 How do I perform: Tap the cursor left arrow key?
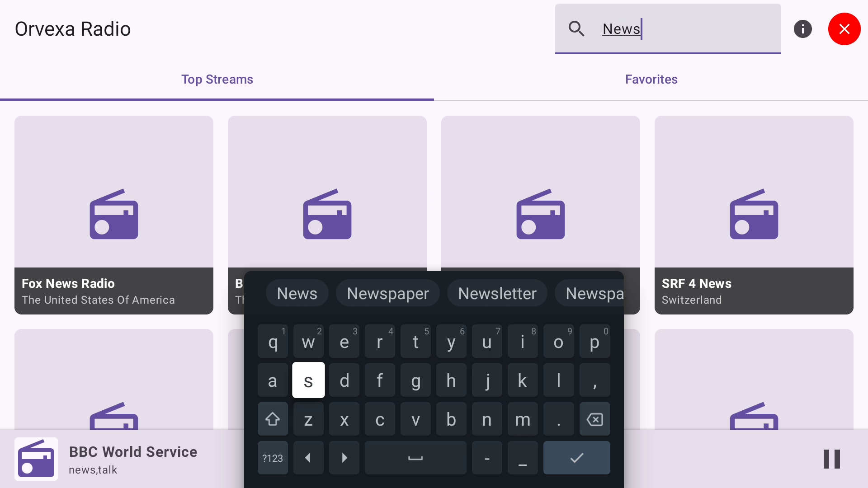308,458
